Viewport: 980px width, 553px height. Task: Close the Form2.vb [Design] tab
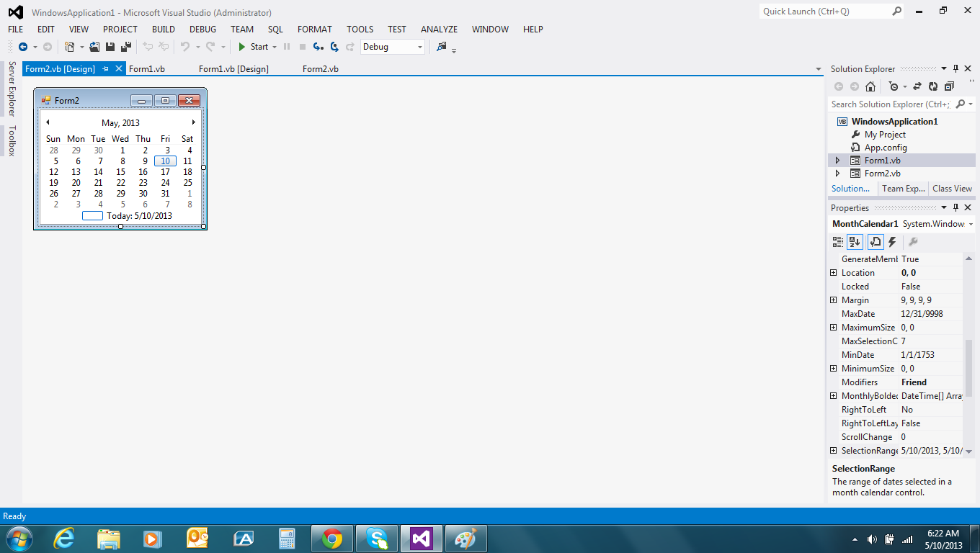pyautogui.click(x=119, y=68)
